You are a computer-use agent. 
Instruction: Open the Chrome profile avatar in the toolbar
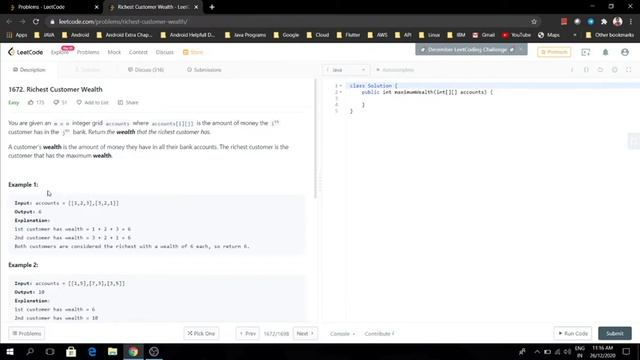coord(618,22)
